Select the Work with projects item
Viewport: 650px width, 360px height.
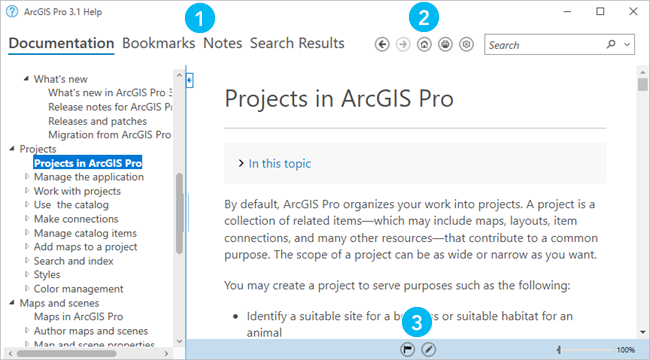pos(77,191)
